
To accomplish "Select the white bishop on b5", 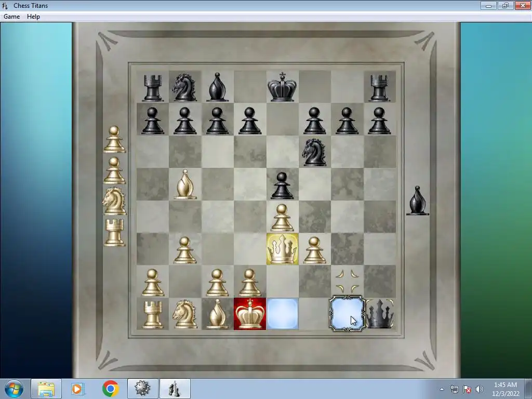I will point(185,184).
